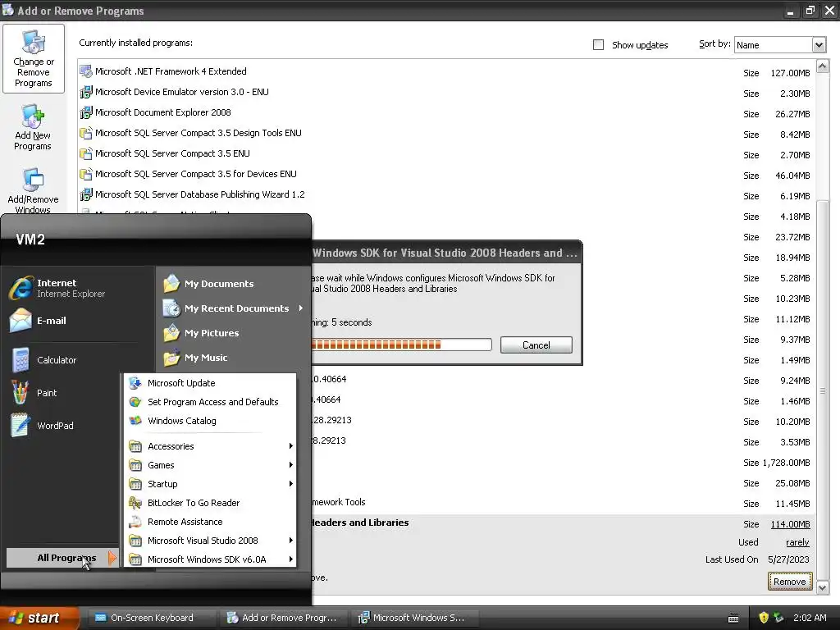Open Add New Programs icon
This screenshot has width=840, height=630.
point(33,127)
